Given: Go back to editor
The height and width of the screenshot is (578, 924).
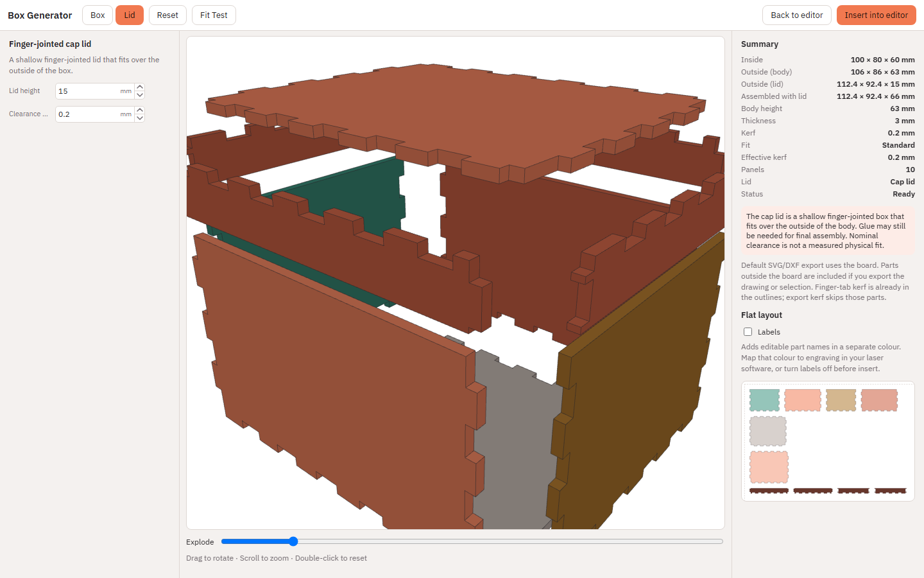Looking at the screenshot, I should pos(797,15).
